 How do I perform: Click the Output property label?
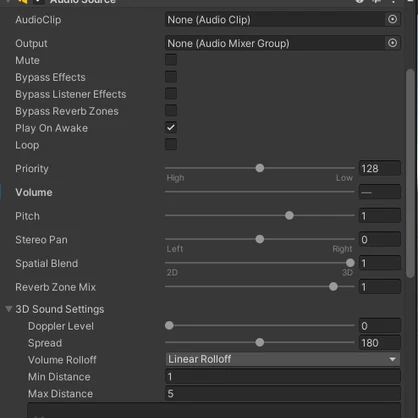click(31, 43)
